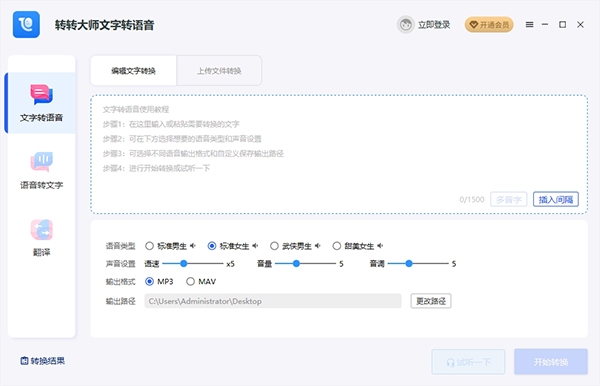Click the 多音字 button
This screenshot has width=600, height=386.
[x=509, y=199]
